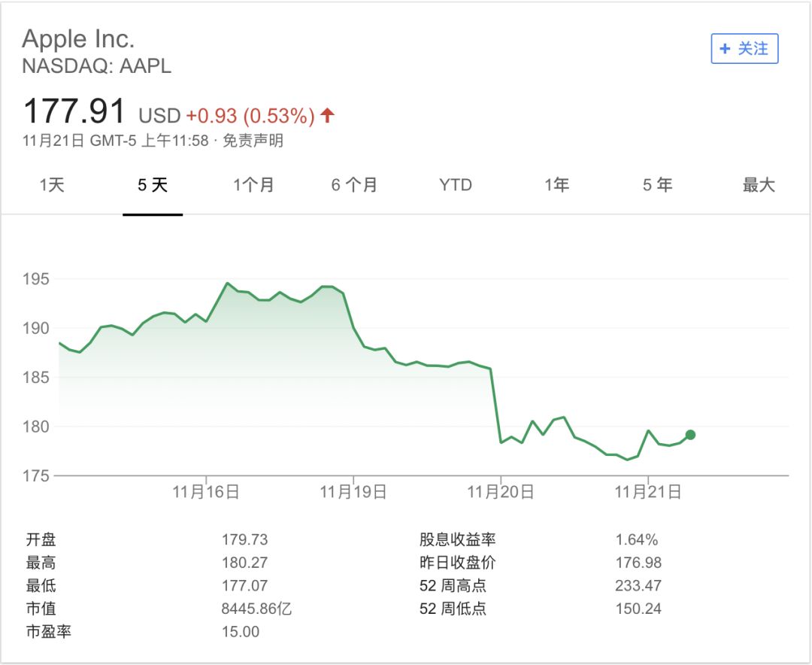Select the 5 天 tab

pyautogui.click(x=153, y=185)
